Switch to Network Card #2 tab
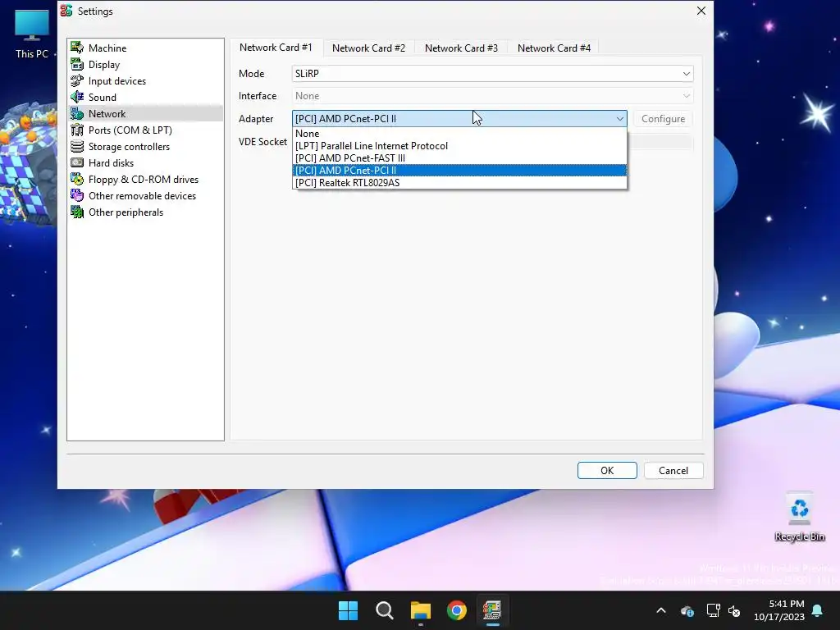Viewport: 840px width, 630px height. tap(368, 48)
